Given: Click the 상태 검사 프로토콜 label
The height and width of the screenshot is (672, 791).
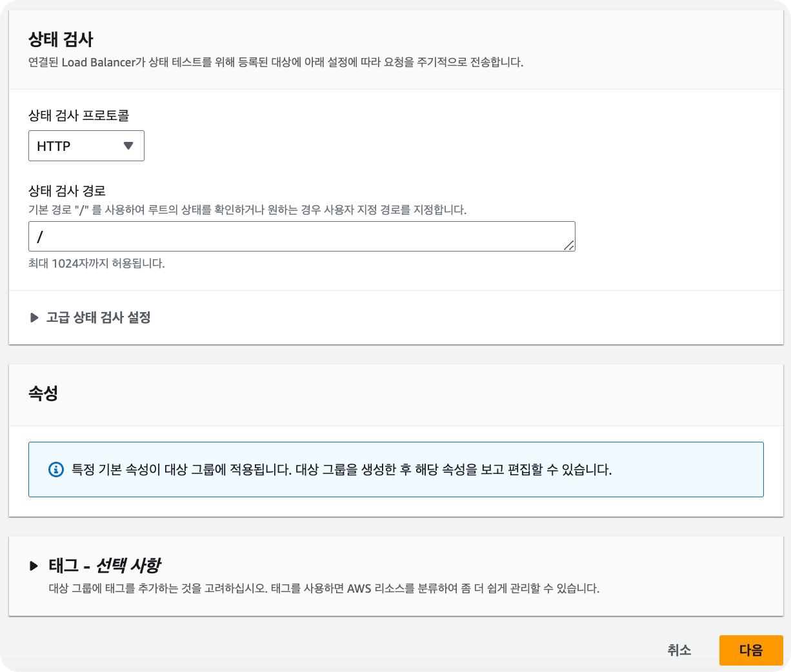Looking at the screenshot, I should pyautogui.click(x=79, y=115).
